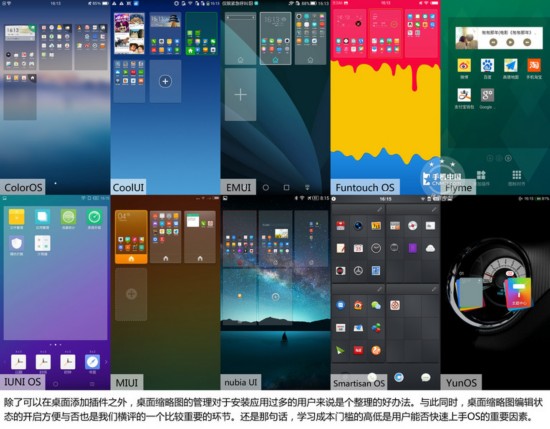
Task: Select the first Funtouch OS page thumbnail
Action: pyautogui.click(x=349, y=33)
